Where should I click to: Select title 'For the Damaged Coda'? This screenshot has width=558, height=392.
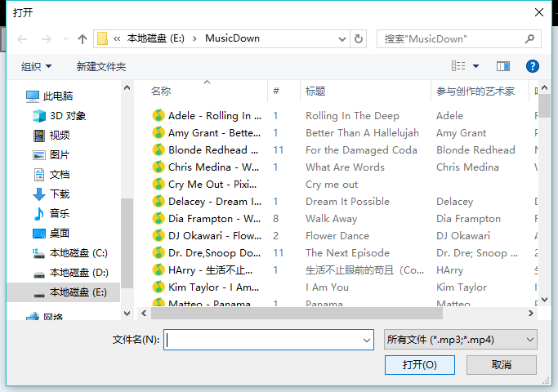361,149
